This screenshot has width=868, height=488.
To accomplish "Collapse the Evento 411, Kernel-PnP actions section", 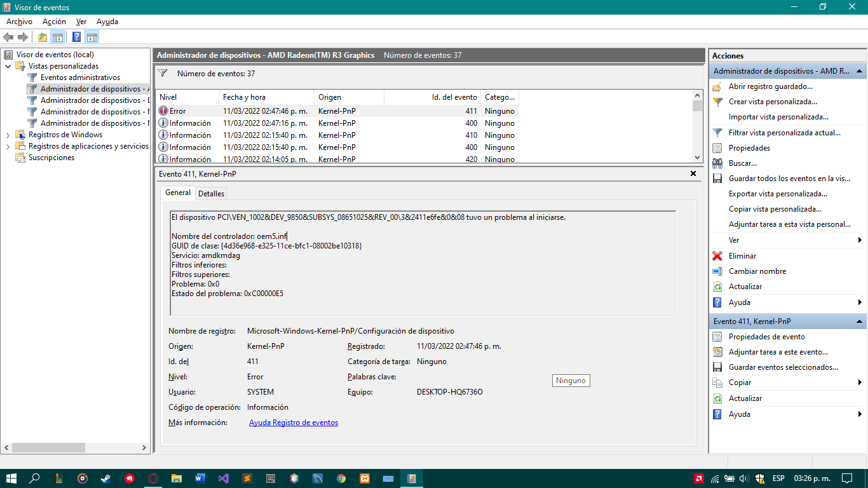I will (859, 322).
